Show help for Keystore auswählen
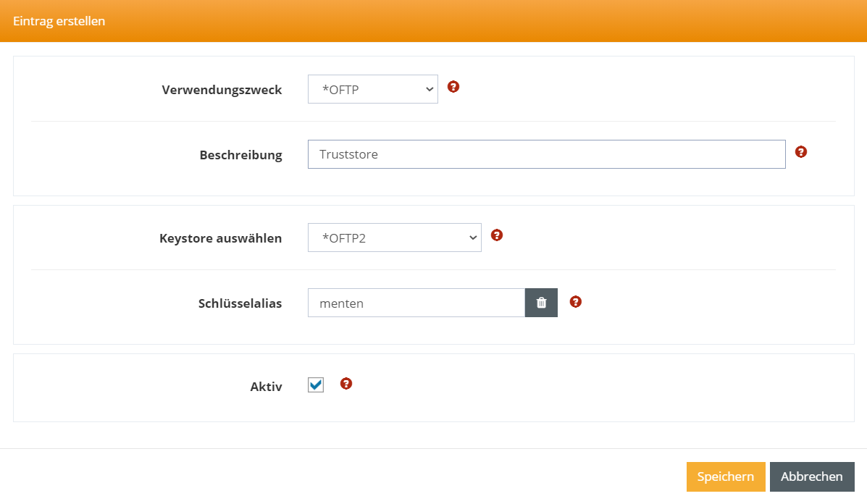 coord(497,235)
